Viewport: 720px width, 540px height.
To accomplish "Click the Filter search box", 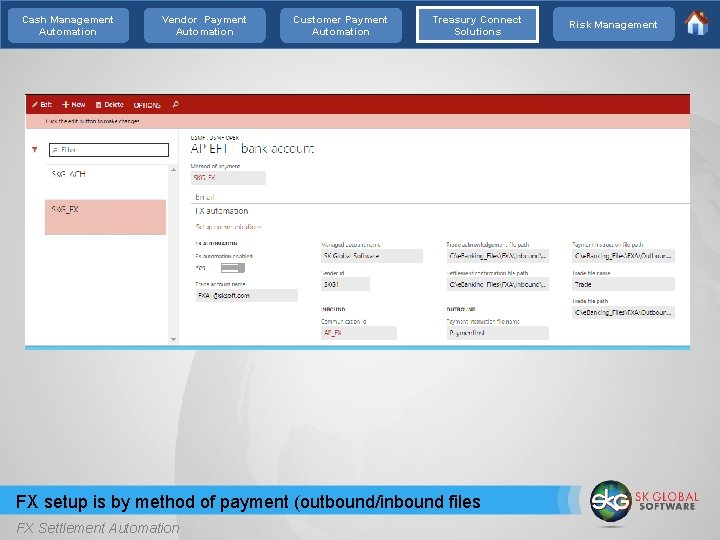I will click(109, 150).
